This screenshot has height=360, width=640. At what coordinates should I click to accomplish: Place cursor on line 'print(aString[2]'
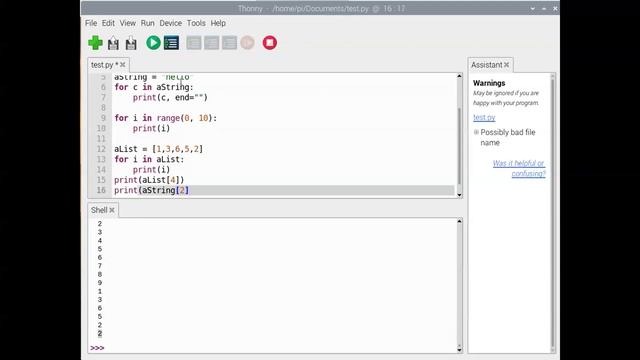[151, 190]
